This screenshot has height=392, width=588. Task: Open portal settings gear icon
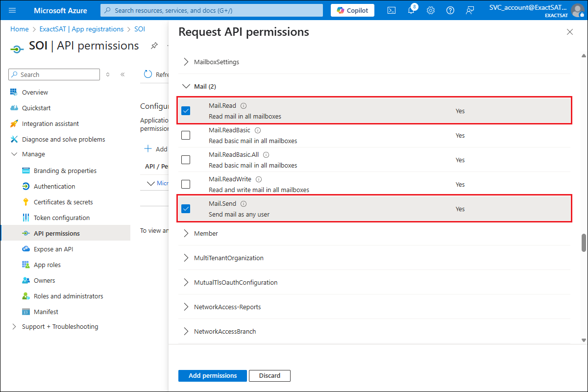point(431,10)
